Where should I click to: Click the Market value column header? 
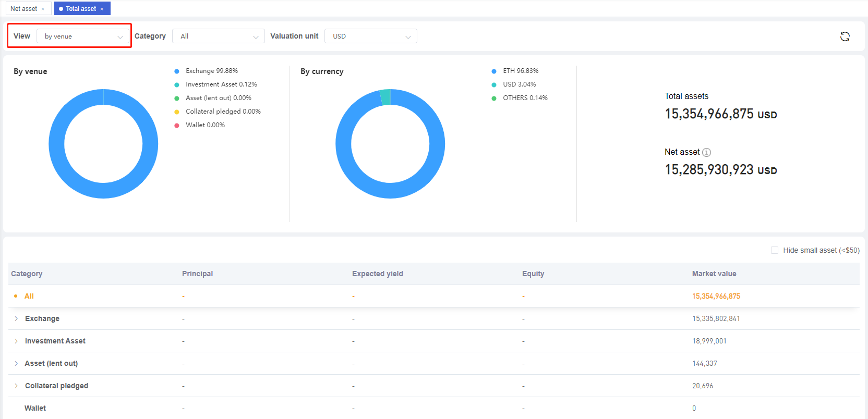coord(714,274)
